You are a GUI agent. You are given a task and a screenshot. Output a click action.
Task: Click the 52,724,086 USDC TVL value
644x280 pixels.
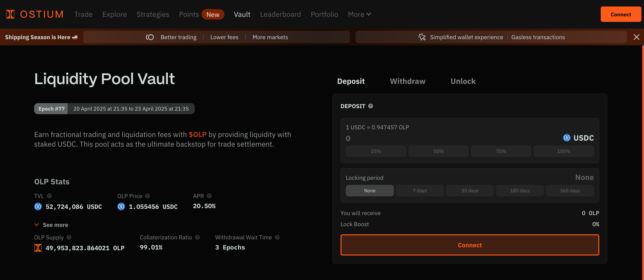(74, 206)
